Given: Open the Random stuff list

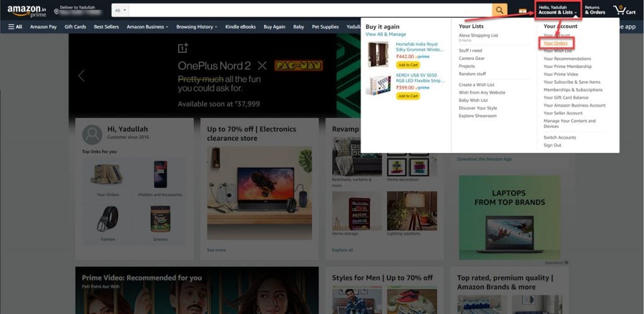Looking at the screenshot, I should [472, 74].
